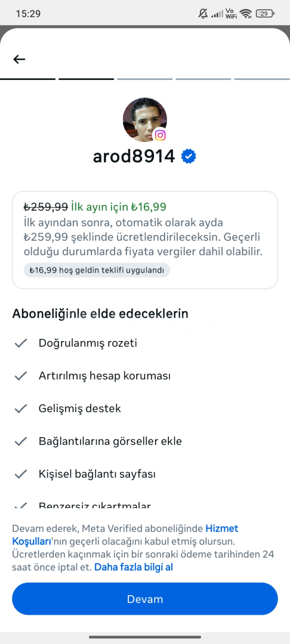Viewport: 290px width, 644px height.
Task: Tap the back arrow icon
Action: 19,59
